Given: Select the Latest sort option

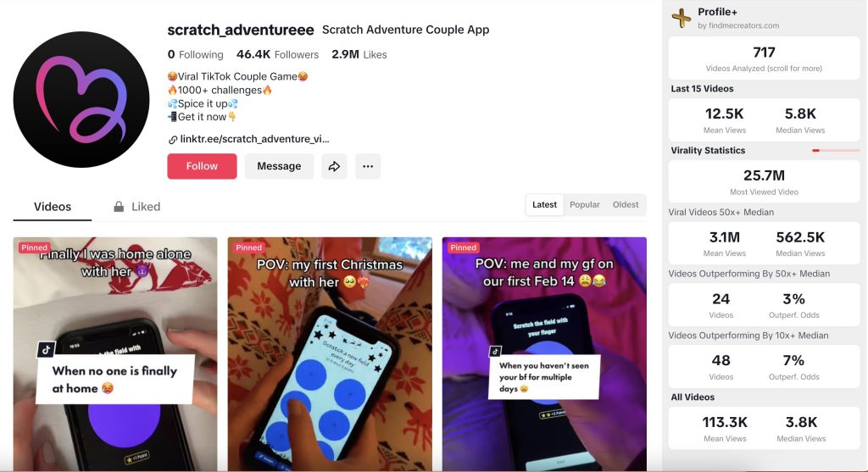Looking at the screenshot, I should tap(544, 205).
